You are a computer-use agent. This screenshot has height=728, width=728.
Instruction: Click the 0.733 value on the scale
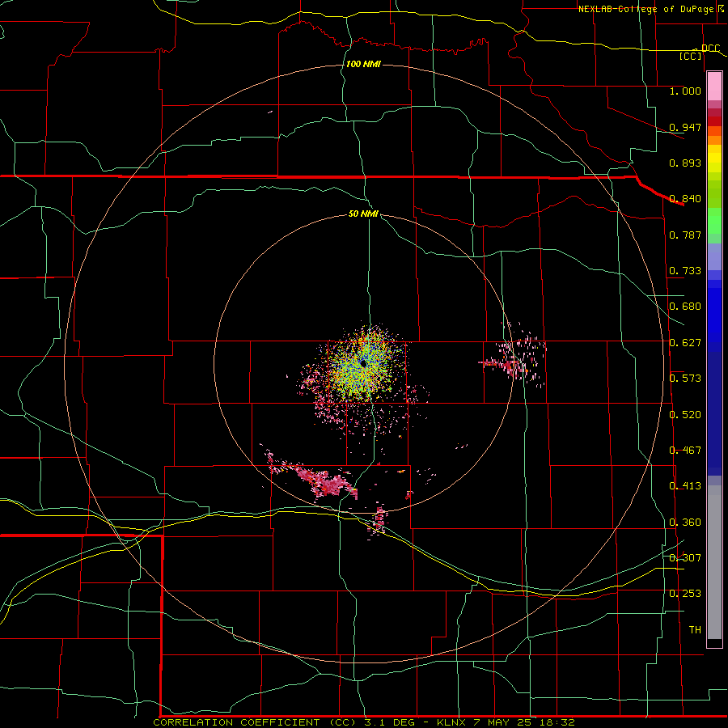click(685, 271)
